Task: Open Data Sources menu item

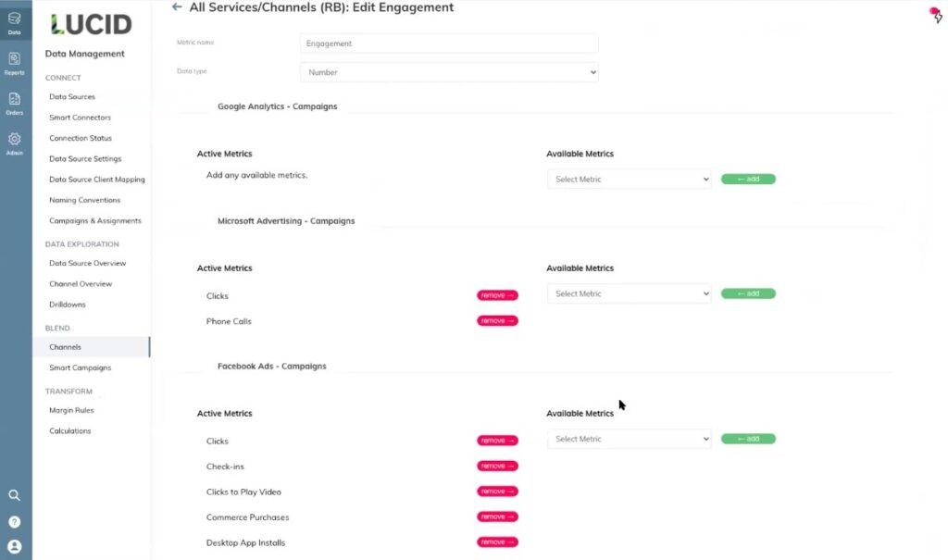Action: click(72, 96)
